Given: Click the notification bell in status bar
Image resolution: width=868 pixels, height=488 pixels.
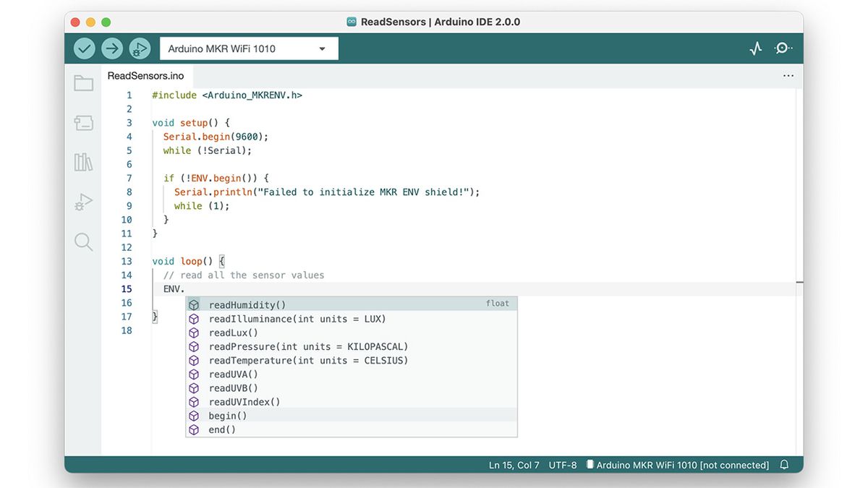Looking at the screenshot, I should click(x=784, y=465).
